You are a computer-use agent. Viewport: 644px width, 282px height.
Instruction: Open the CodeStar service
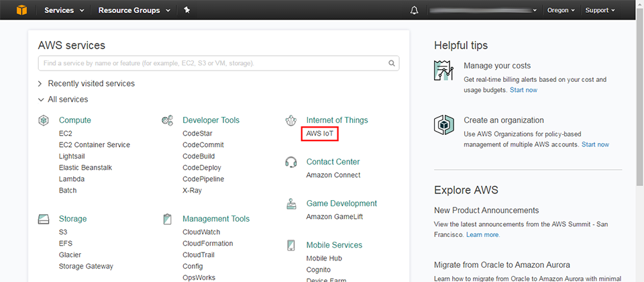[x=197, y=134]
